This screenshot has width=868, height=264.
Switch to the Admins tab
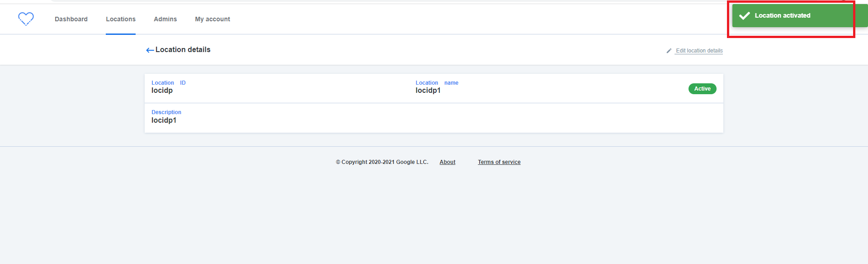[x=165, y=19]
